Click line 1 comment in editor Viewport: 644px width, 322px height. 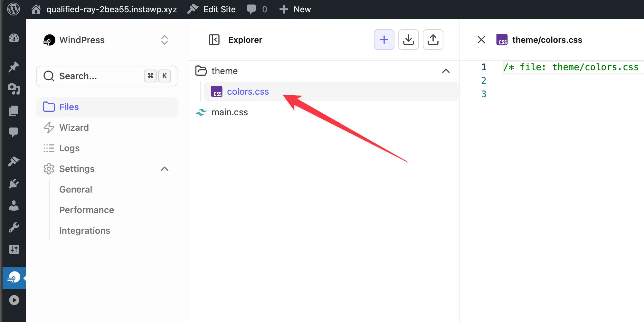coord(571,67)
